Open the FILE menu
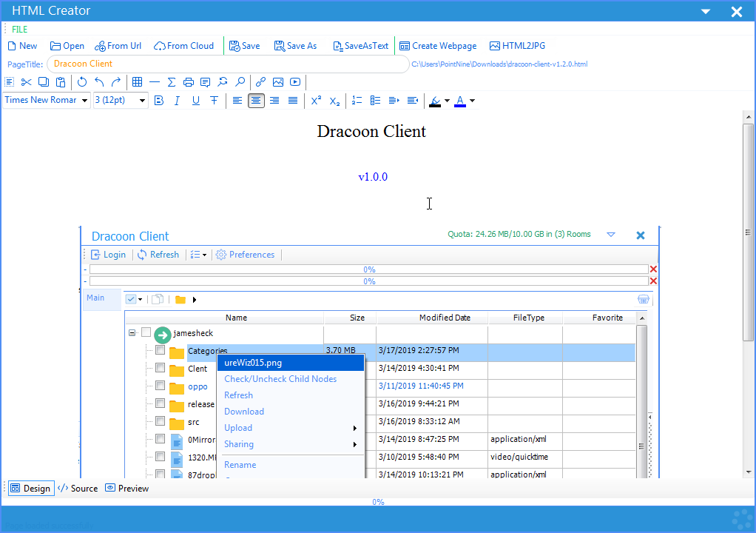The height and width of the screenshot is (533, 756). pyautogui.click(x=20, y=30)
